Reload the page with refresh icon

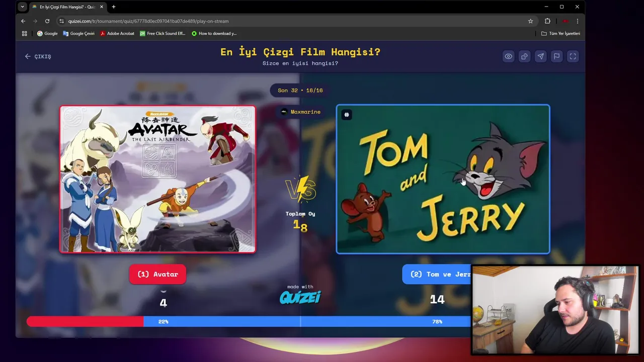click(x=47, y=21)
